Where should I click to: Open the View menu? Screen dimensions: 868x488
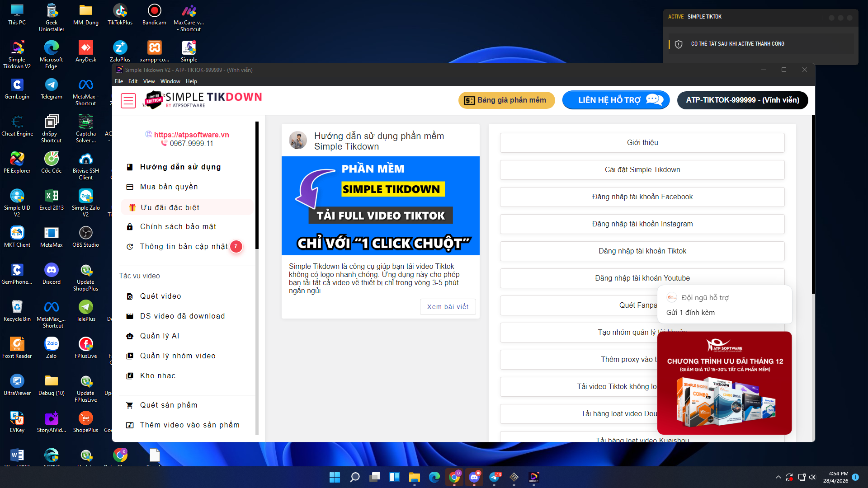click(149, 81)
